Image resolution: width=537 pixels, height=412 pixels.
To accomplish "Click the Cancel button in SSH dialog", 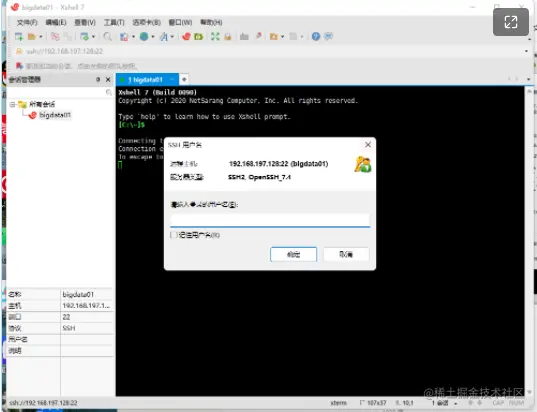I will coord(346,254).
